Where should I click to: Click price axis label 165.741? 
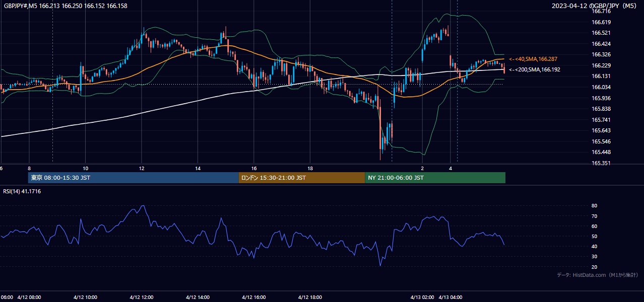coord(601,120)
